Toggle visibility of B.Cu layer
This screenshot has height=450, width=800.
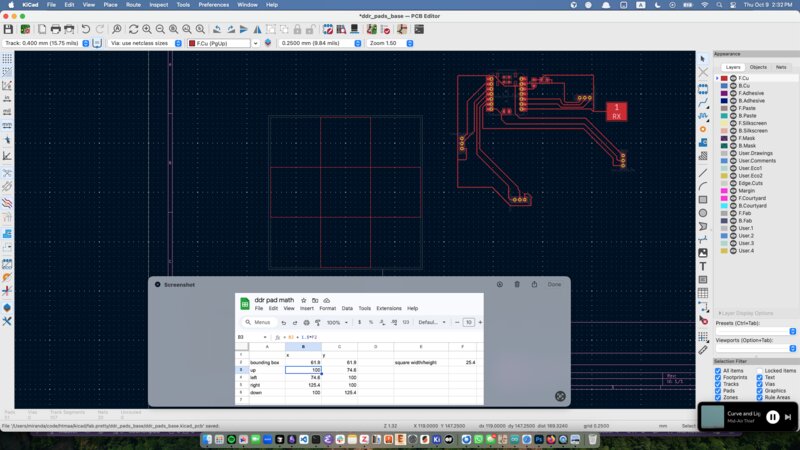point(732,86)
